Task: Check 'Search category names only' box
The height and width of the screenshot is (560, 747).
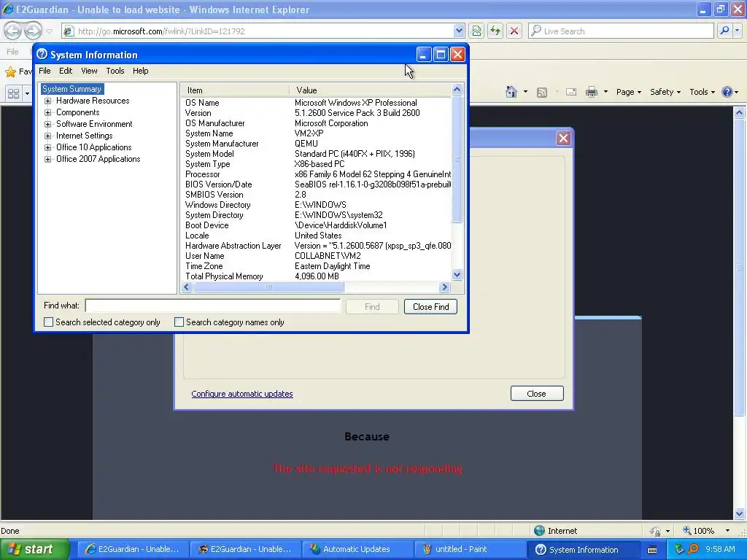Action: [179, 322]
